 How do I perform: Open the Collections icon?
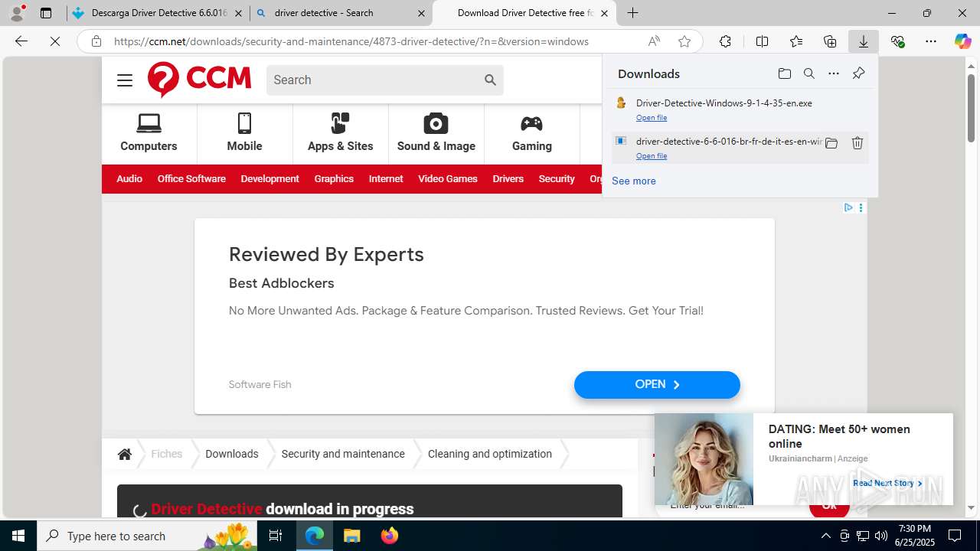(x=830, y=41)
